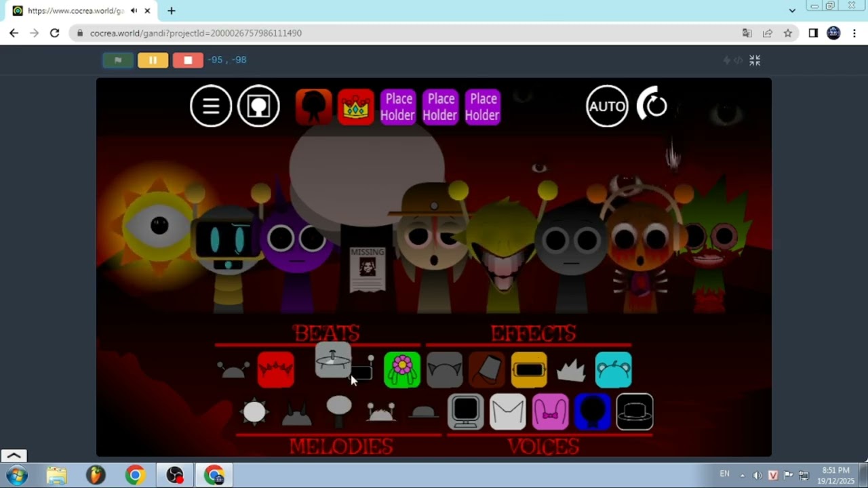Open the volume control in system tray
This screenshot has width=868, height=488.
click(x=757, y=475)
